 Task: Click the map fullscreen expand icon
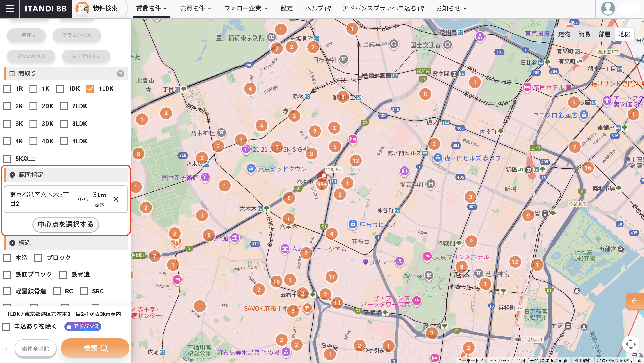(x=630, y=344)
